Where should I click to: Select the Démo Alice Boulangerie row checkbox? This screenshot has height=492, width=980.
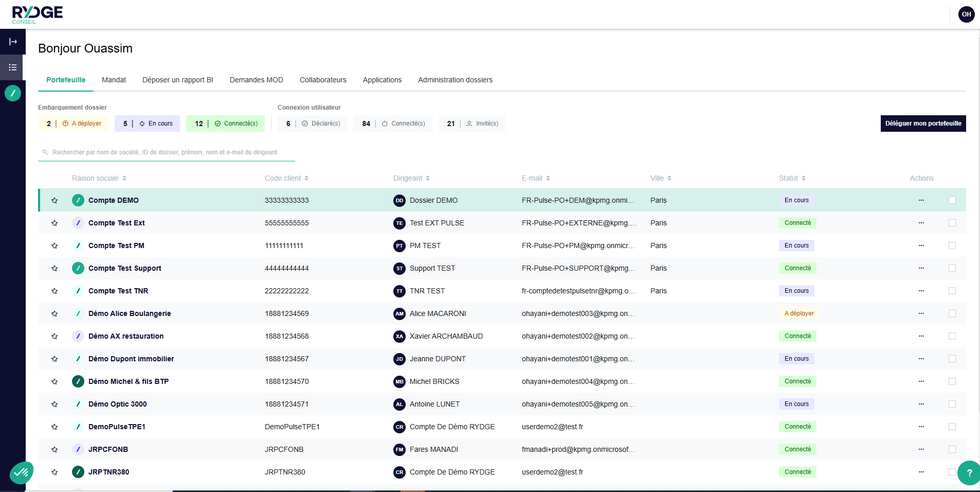(952, 313)
